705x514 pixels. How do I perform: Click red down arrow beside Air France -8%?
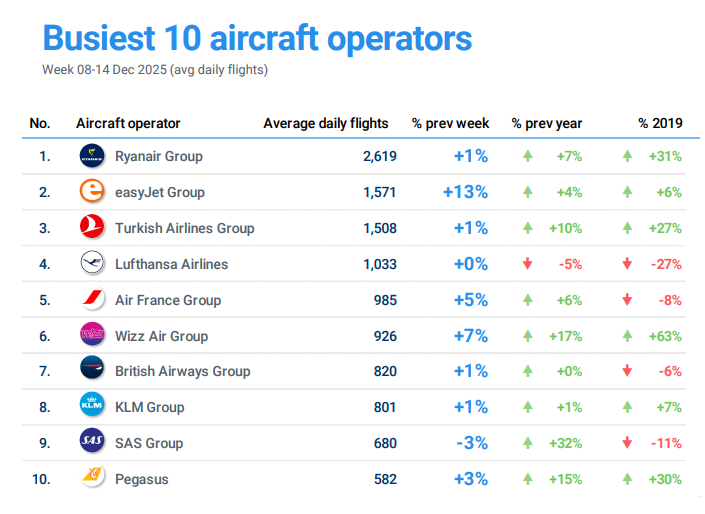[x=627, y=300]
